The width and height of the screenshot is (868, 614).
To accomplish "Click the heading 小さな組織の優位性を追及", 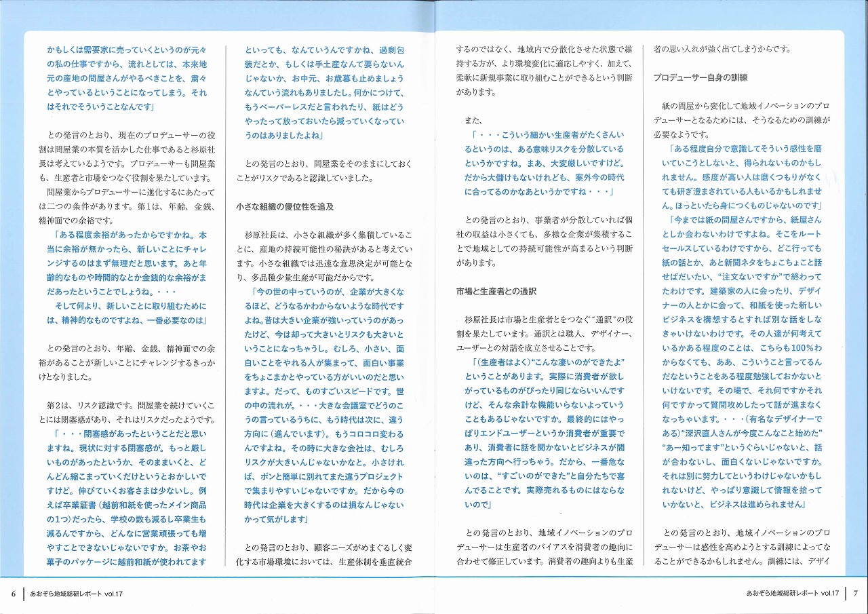I will [285, 206].
